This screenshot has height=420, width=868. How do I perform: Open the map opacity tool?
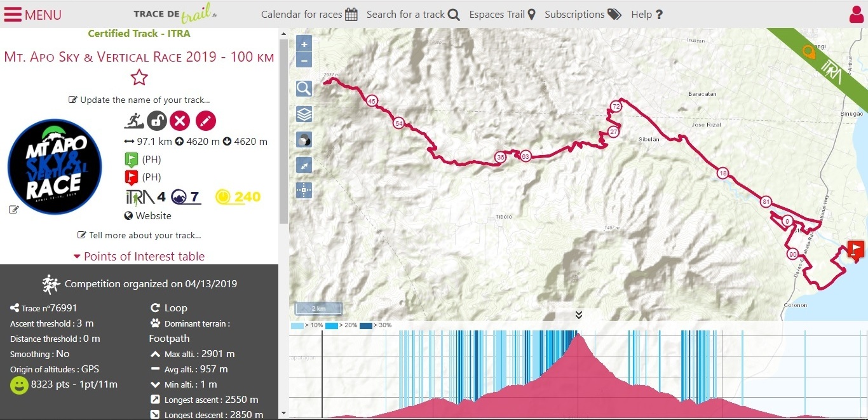[304, 140]
